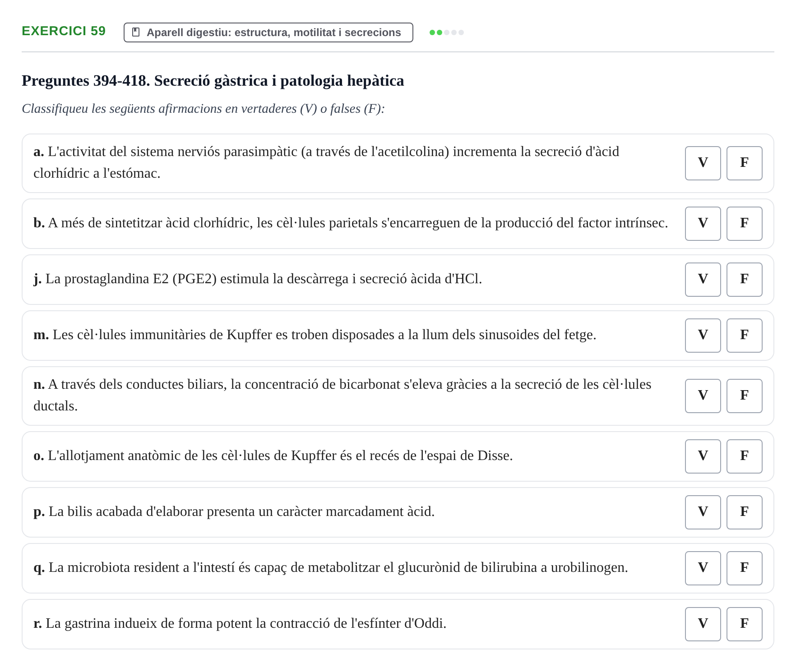
Task: Click statement text about gastrina and esfínter d'Oddi
Action: pos(240,624)
